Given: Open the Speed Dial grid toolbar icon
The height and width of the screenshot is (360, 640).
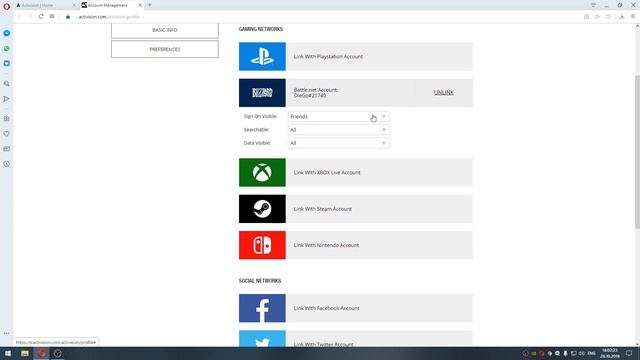Looking at the screenshot, I should pos(52,17).
